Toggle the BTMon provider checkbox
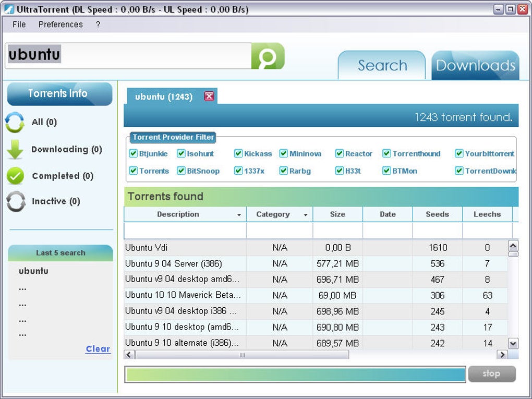 tap(386, 171)
